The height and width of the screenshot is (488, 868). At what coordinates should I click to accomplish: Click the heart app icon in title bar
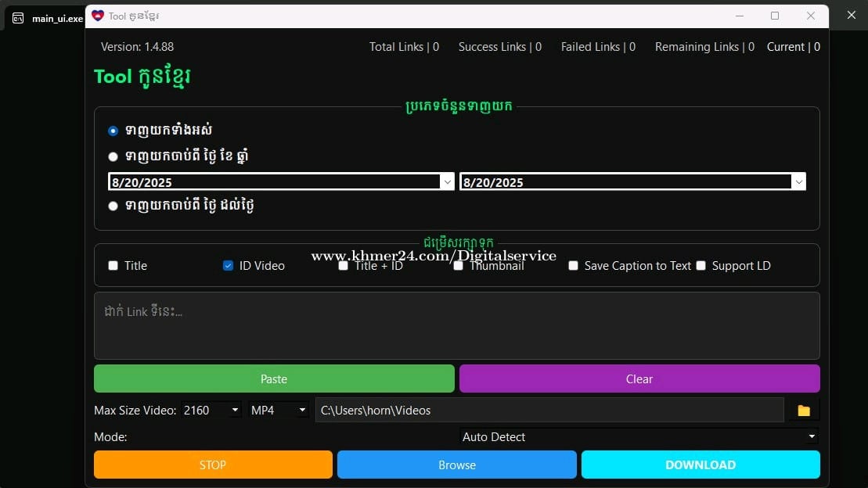(98, 16)
